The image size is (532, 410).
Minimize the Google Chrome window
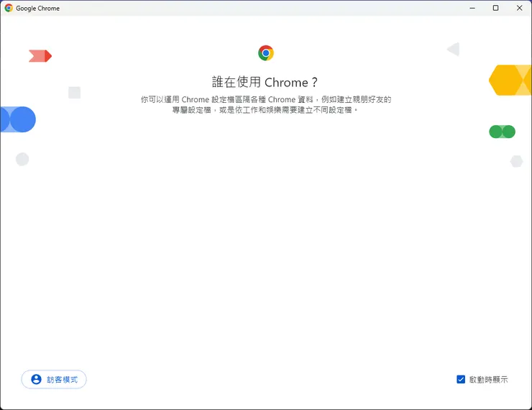pos(472,8)
